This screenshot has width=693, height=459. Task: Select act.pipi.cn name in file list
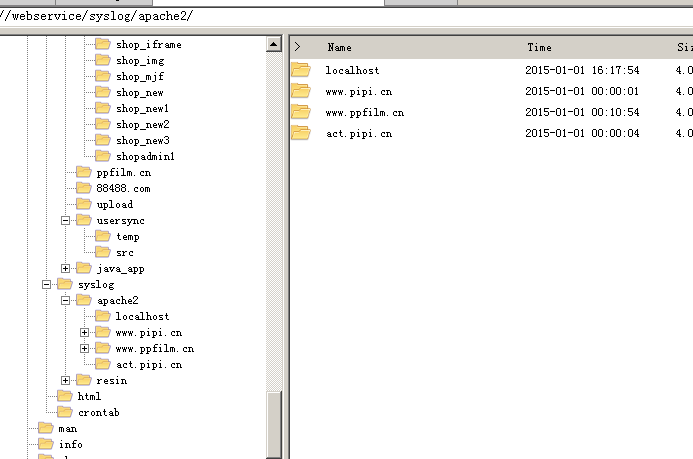tap(359, 134)
